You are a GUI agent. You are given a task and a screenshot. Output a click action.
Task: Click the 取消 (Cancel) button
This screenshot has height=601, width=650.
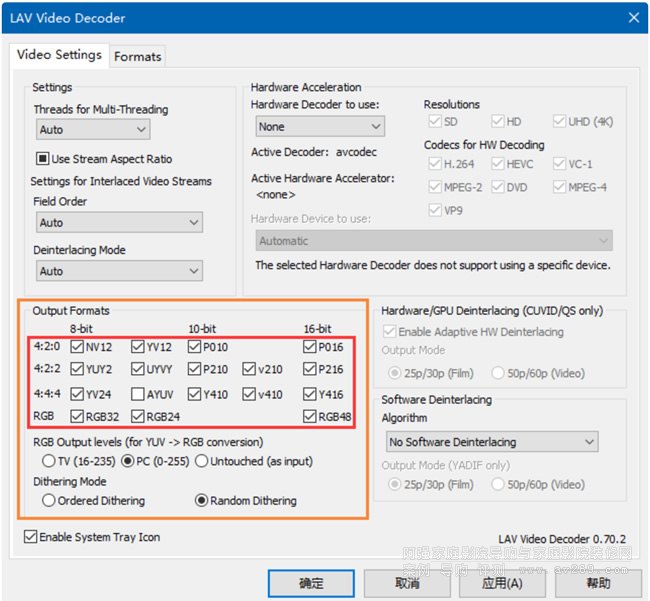(x=407, y=583)
